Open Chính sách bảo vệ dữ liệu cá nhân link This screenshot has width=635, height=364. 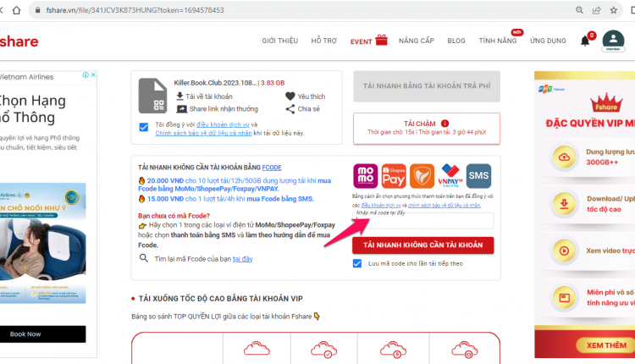click(x=203, y=133)
